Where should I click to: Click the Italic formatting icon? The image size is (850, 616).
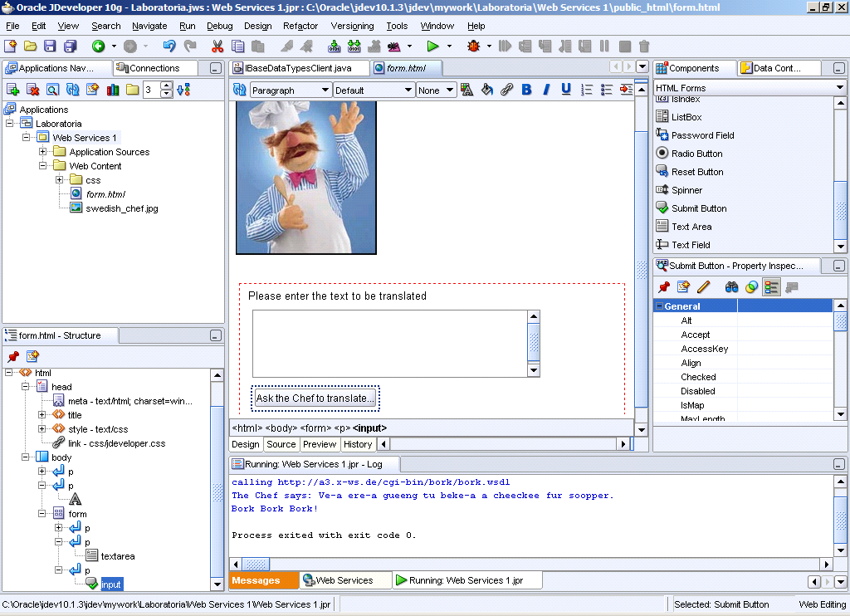pyautogui.click(x=546, y=90)
